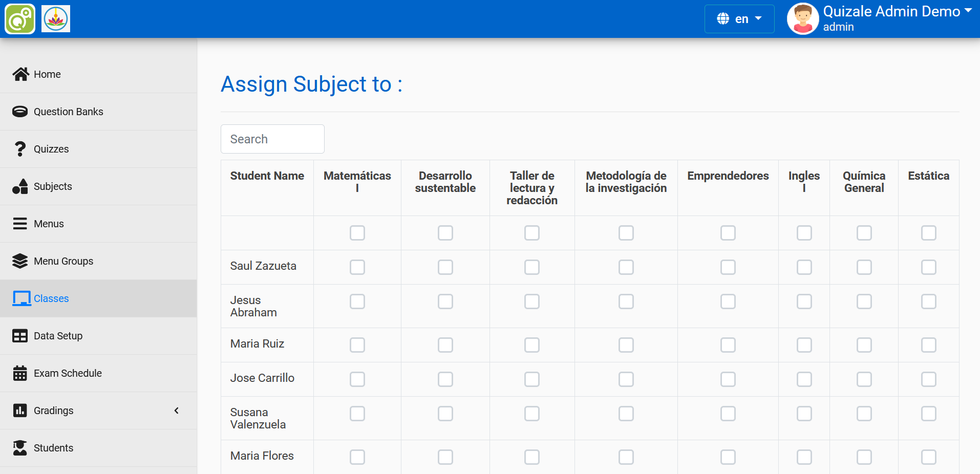This screenshot has width=980, height=474.
Task: Click the green Quizale logo icon
Action: click(20, 19)
